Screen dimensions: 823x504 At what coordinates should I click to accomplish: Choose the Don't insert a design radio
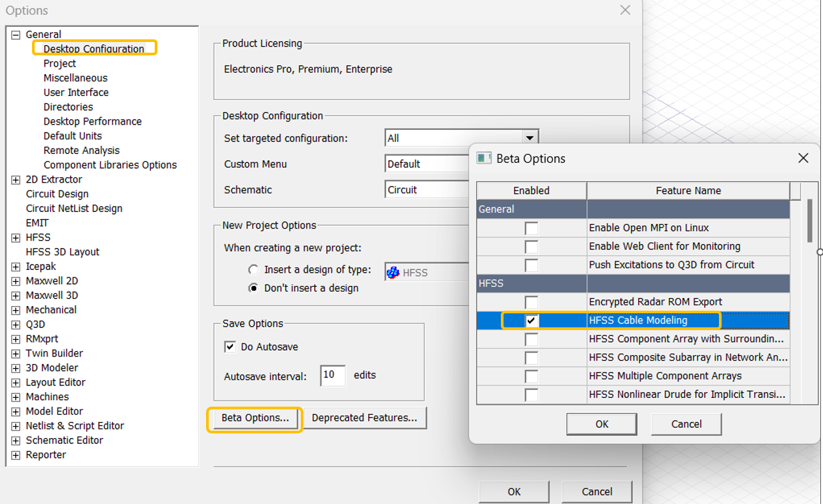pyautogui.click(x=253, y=288)
